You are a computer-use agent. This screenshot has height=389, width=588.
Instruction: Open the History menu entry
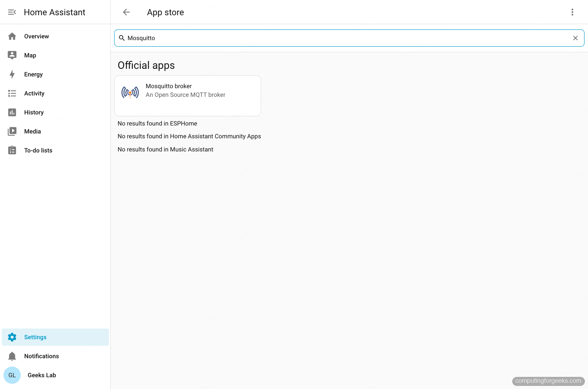tap(55, 112)
